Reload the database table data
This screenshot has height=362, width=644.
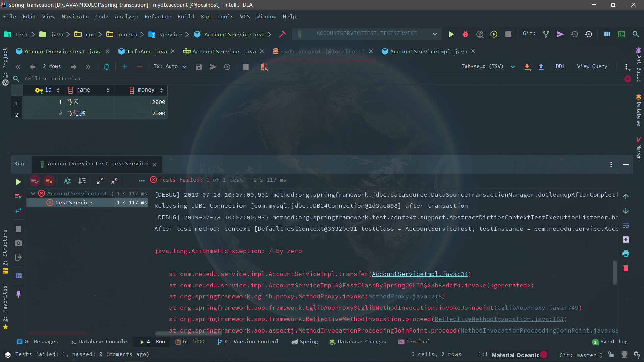click(106, 67)
